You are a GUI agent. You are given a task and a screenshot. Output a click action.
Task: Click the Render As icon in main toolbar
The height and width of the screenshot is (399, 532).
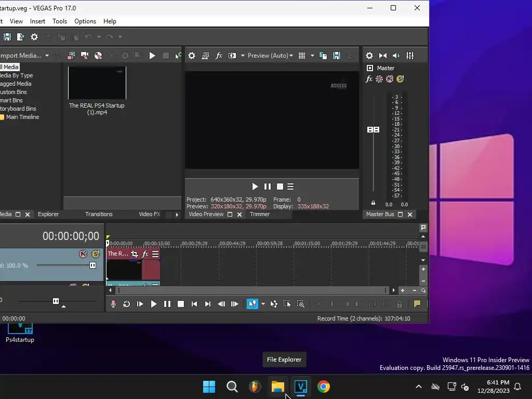21,37
